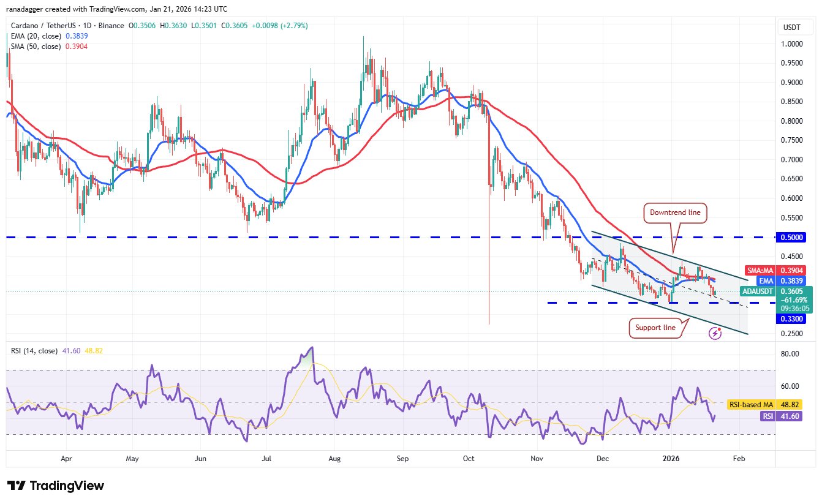The width and height of the screenshot is (822, 504).
Task: Click the red SMA:MA price axis tag
Action: point(758,270)
